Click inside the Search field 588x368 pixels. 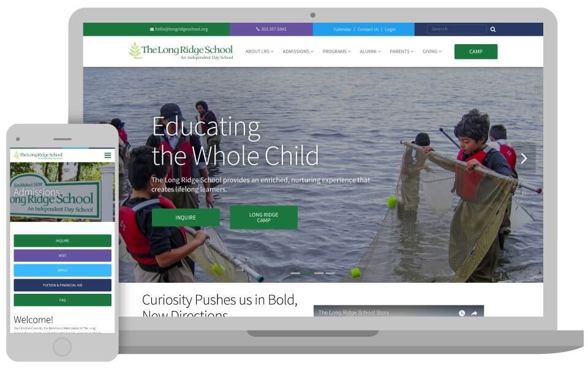pyautogui.click(x=457, y=29)
